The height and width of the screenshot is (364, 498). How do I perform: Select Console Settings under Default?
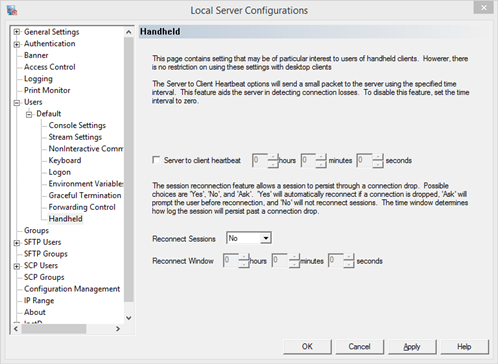coord(77,125)
